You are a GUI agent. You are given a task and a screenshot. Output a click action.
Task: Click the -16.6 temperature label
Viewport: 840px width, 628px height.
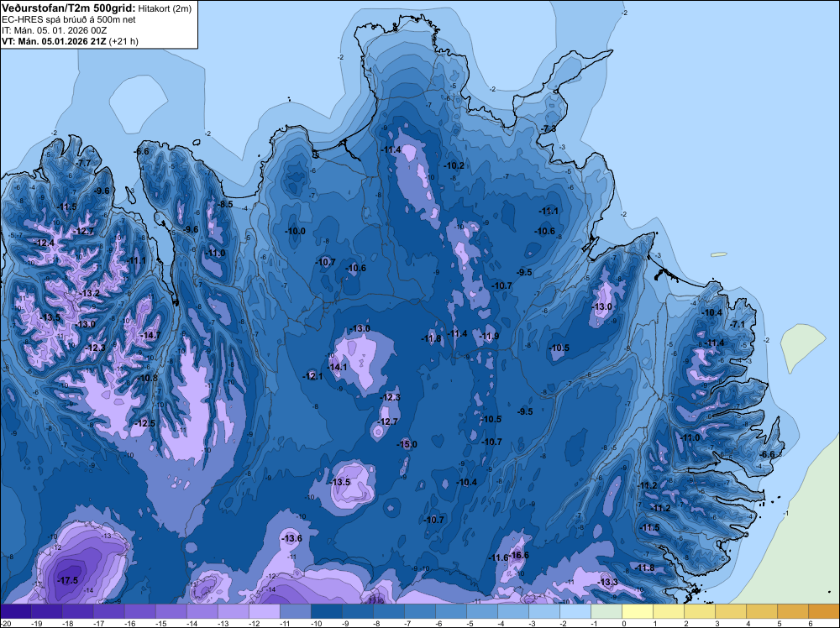click(x=518, y=555)
